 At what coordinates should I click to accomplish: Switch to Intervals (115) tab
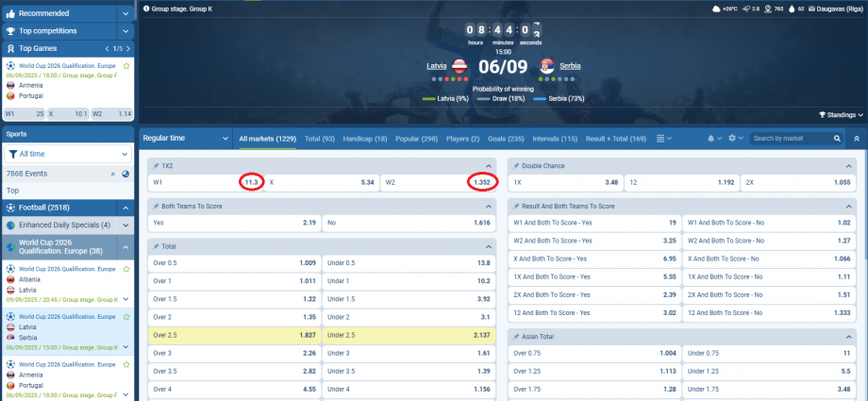pyautogui.click(x=555, y=139)
